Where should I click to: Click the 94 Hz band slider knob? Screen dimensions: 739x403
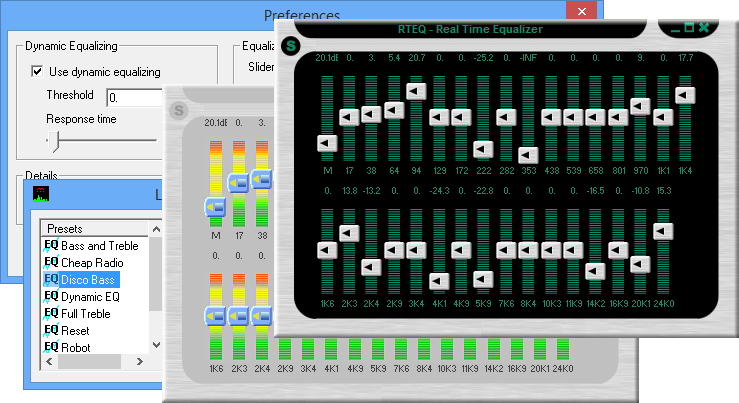(416, 90)
